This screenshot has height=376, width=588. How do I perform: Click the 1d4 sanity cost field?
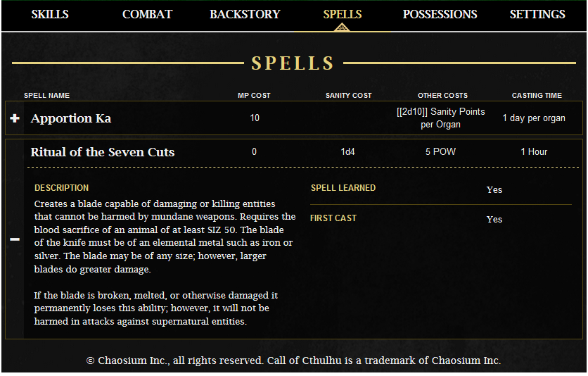(x=348, y=152)
